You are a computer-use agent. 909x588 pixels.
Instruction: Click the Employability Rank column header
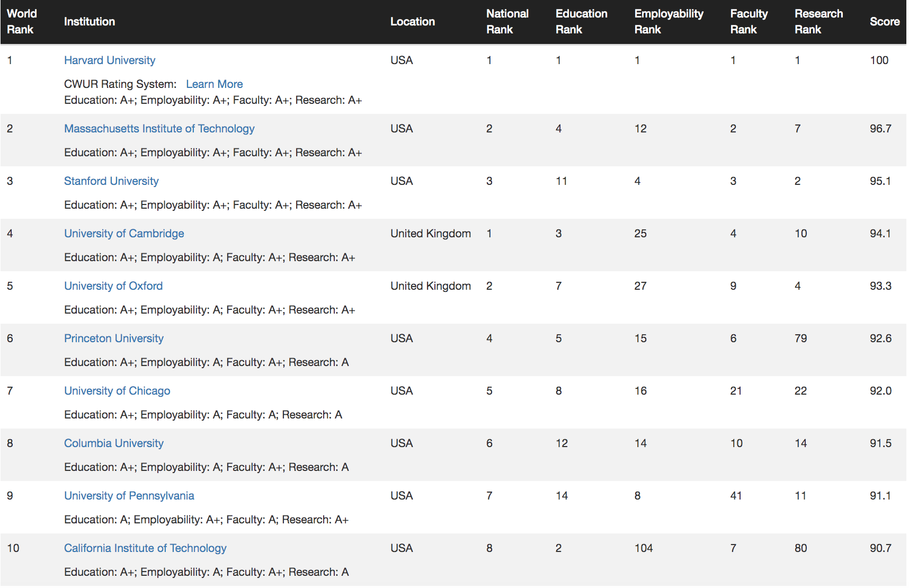(669, 22)
